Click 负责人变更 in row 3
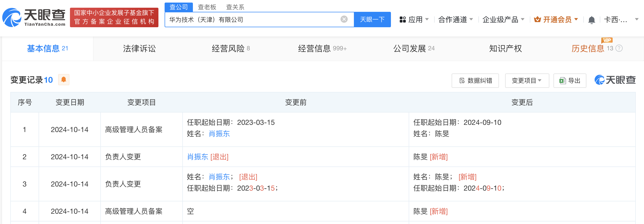 (123, 184)
